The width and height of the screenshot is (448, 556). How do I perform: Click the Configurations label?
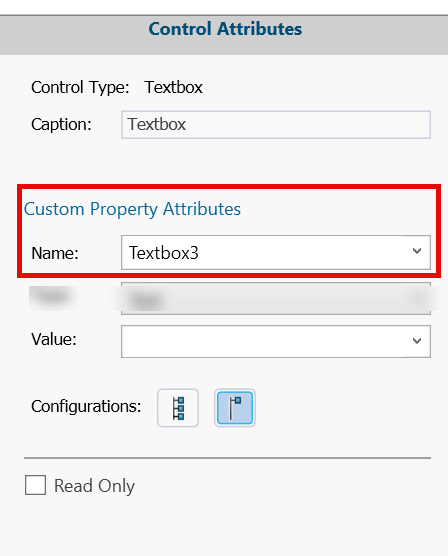[86, 406]
